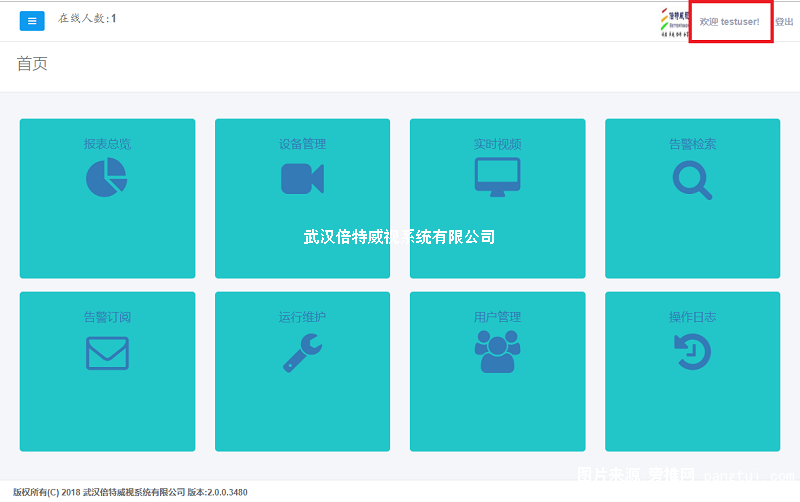Click the history clock icon for 操作日志
800x502 pixels.
692,352
